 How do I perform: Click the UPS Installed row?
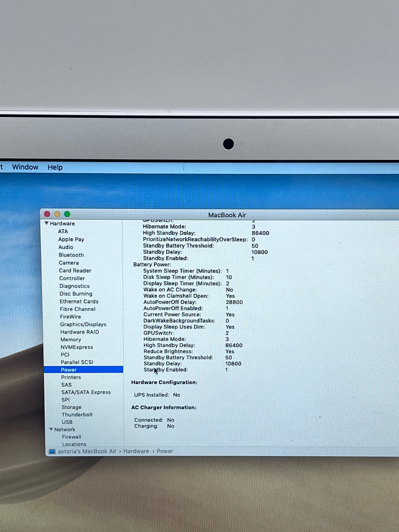pyautogui.click(x=157, y=395)
